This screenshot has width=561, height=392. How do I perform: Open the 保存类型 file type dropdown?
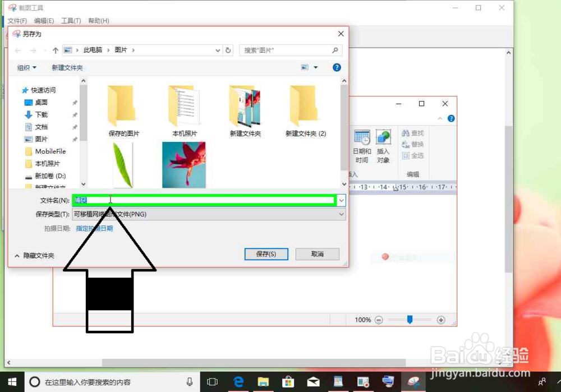click(341, 214)
